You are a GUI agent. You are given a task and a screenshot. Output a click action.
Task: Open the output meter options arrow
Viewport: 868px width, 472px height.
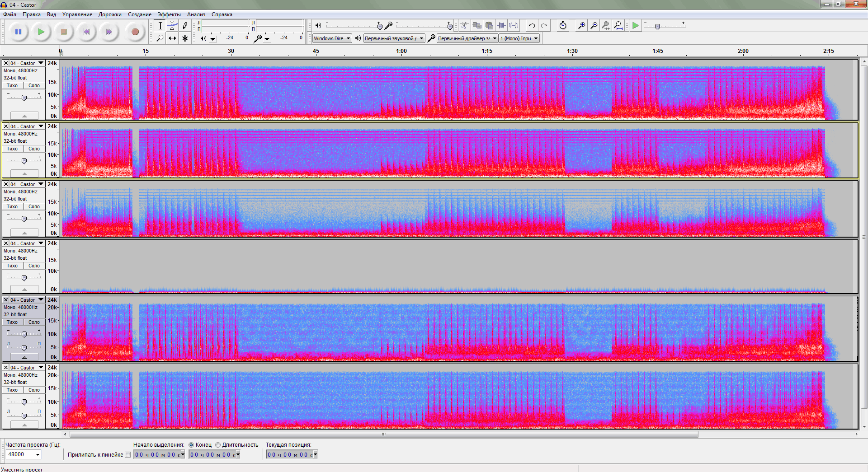click(x=213, y=39)
